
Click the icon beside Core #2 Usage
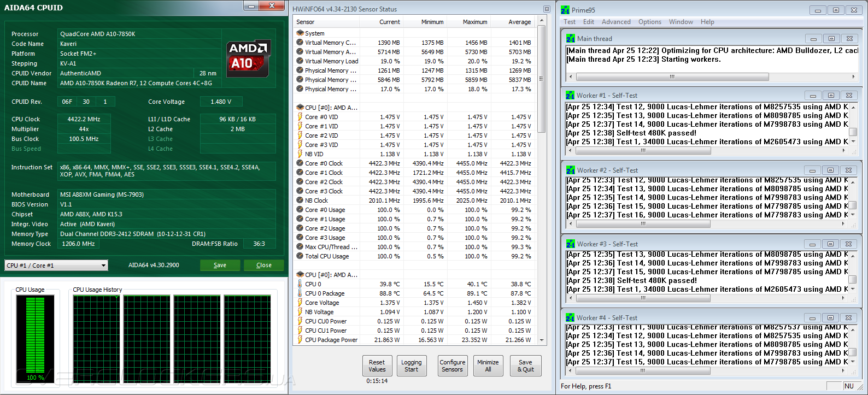click(300, 228)
